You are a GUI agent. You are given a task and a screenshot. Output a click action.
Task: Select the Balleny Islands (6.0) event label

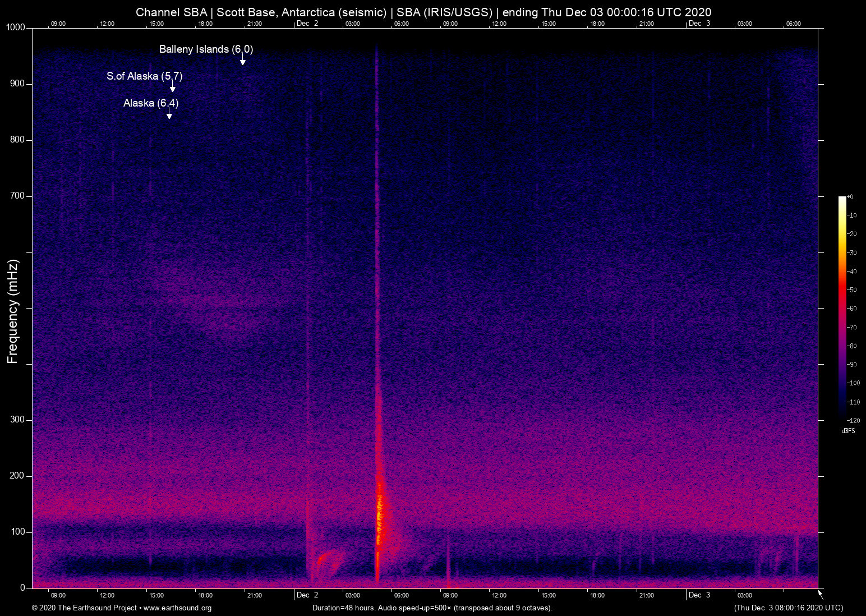click(x=206, y=49)
